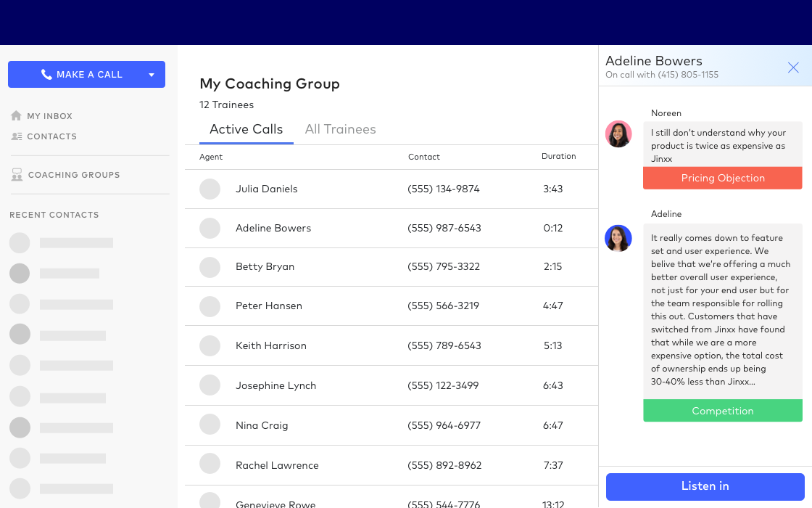Switch to the All Trainees tab

point(340,130)
